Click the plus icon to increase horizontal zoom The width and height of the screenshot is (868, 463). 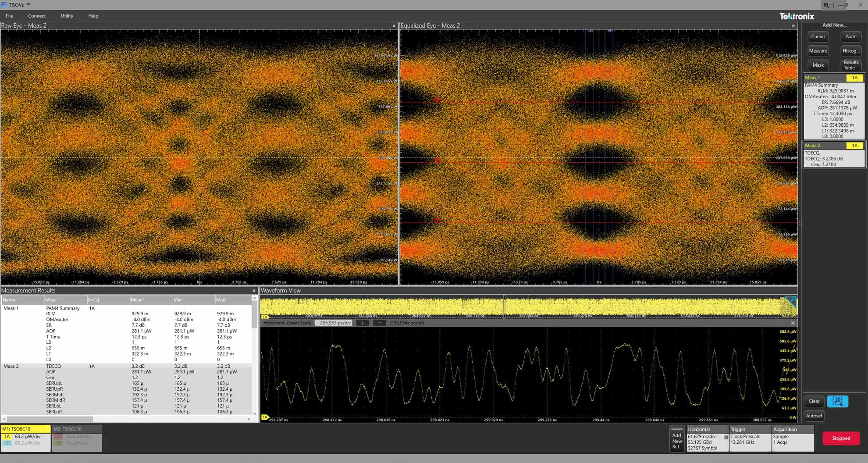pos(363,323)
